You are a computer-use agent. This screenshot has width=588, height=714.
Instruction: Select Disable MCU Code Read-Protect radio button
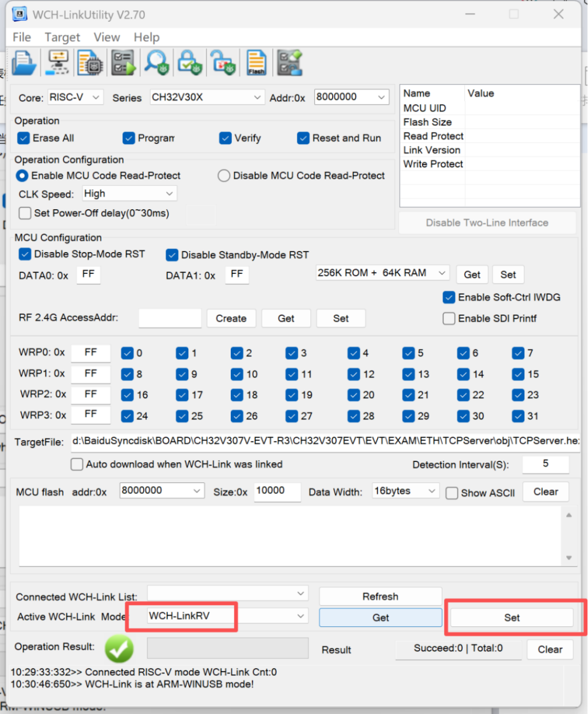224,176
